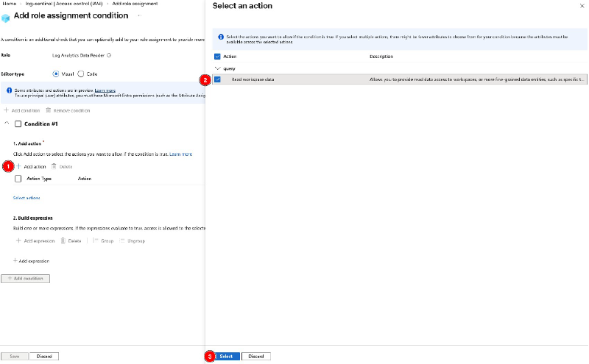This screenshot has height=364, width=589.
Task: Select the Code editor type radio button
Action: click(x=81, y=74)
